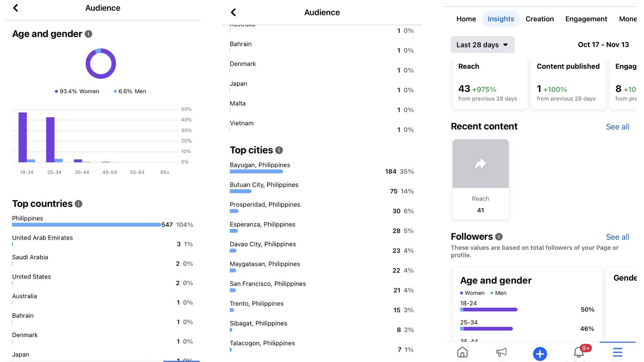Click the Philippines country bar
The height and width of the screenshot is (362, 644).
[x=87, y=225]
